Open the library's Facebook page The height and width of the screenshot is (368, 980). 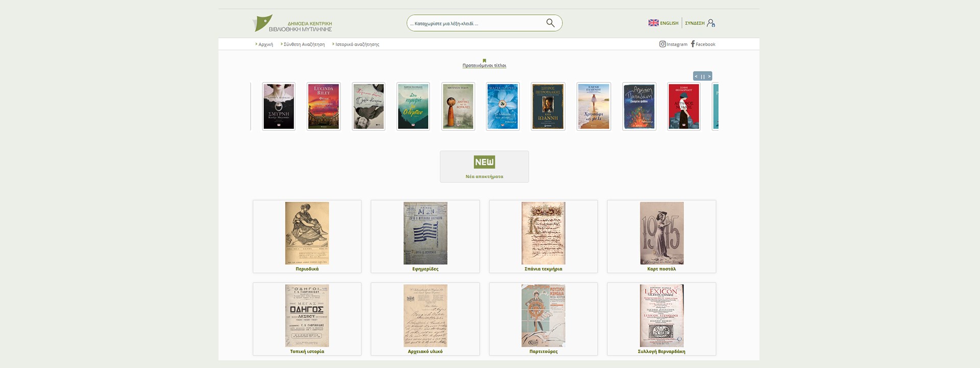[703, 44]
